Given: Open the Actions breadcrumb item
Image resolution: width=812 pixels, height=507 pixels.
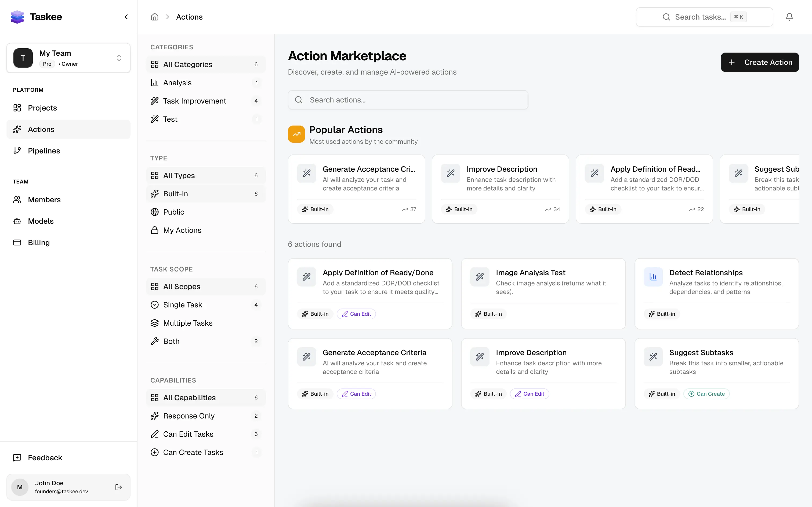Looking at the screenshot, I should point(189,17).
